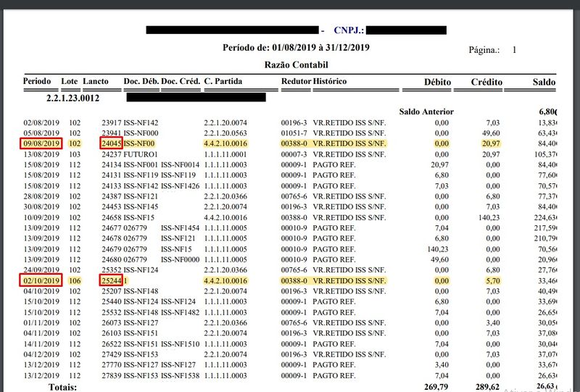Click the Crédito column header
The height and width of the screenshot is (392, 580).
(486, 82)
